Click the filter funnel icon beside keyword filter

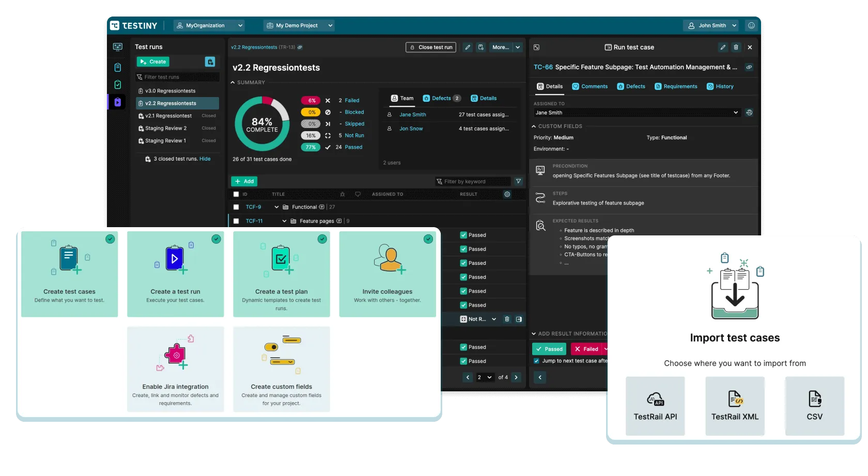click(518, 181)
